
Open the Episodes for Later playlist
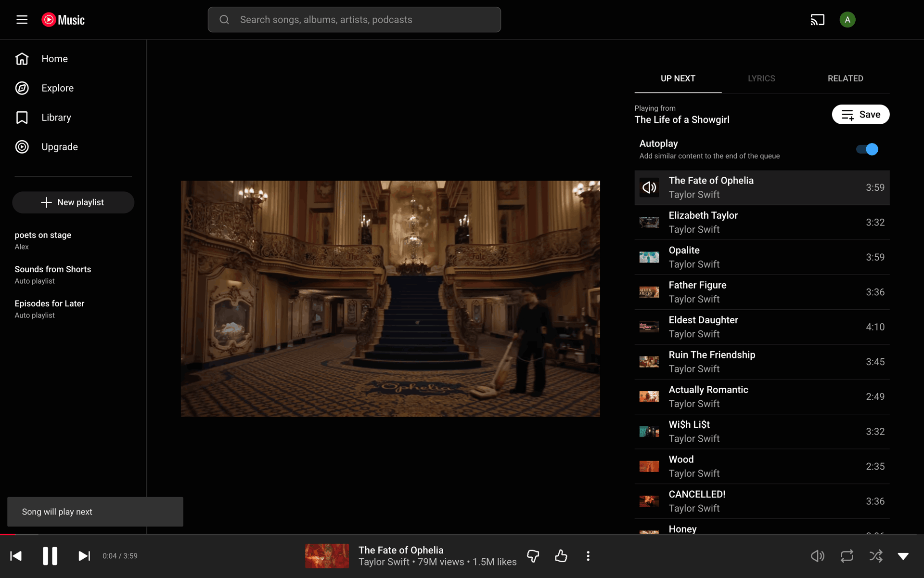pyautogui.click(x=73, y=309)
